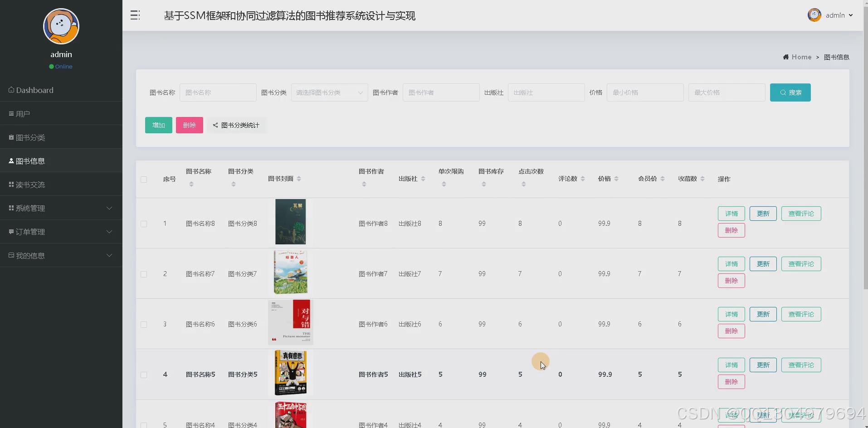The width and height of the screenshot is (868, 428).
Task: Click 删除 in the 图书名称5 row
Action: click(731, 382)
